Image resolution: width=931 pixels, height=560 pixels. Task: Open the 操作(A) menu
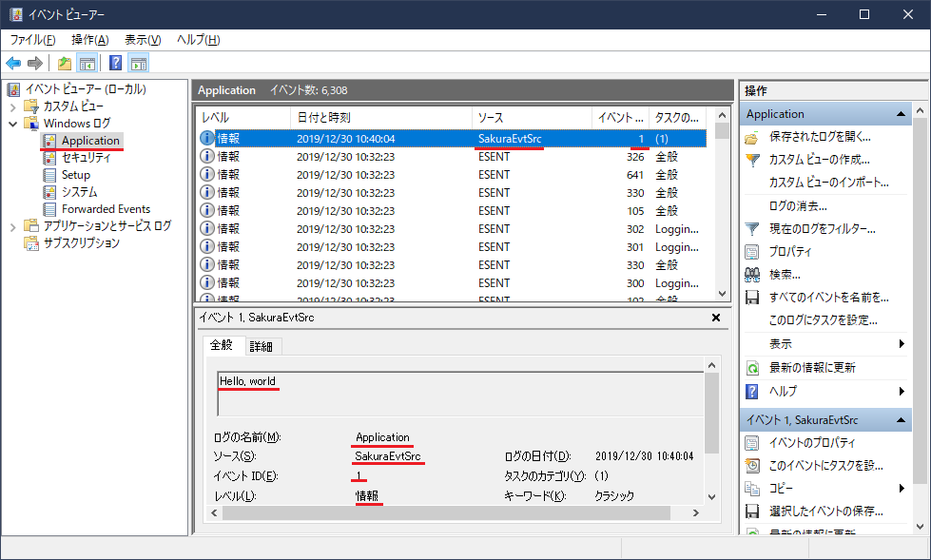coord(89,40)
